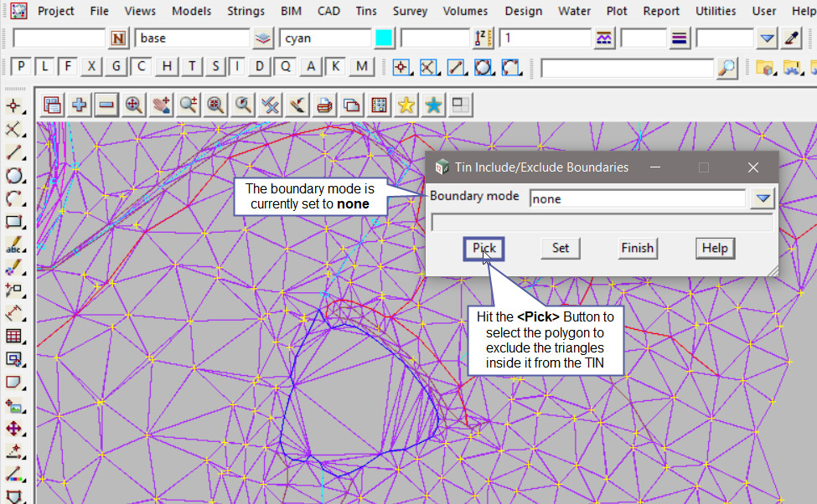Click the blue plus add-model icon
This screenshot has height=504, width=817.
[80, 105]
